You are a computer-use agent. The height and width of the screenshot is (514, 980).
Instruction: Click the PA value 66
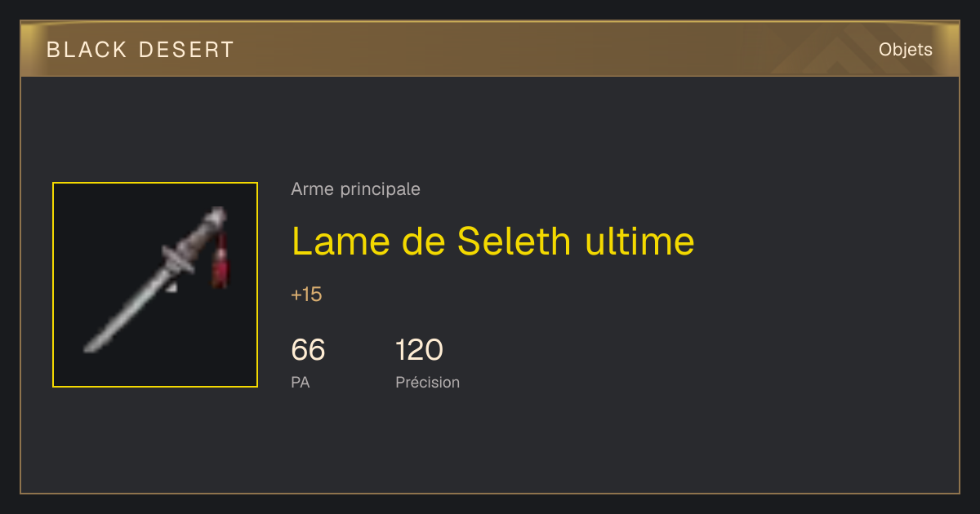click(308, 350)
